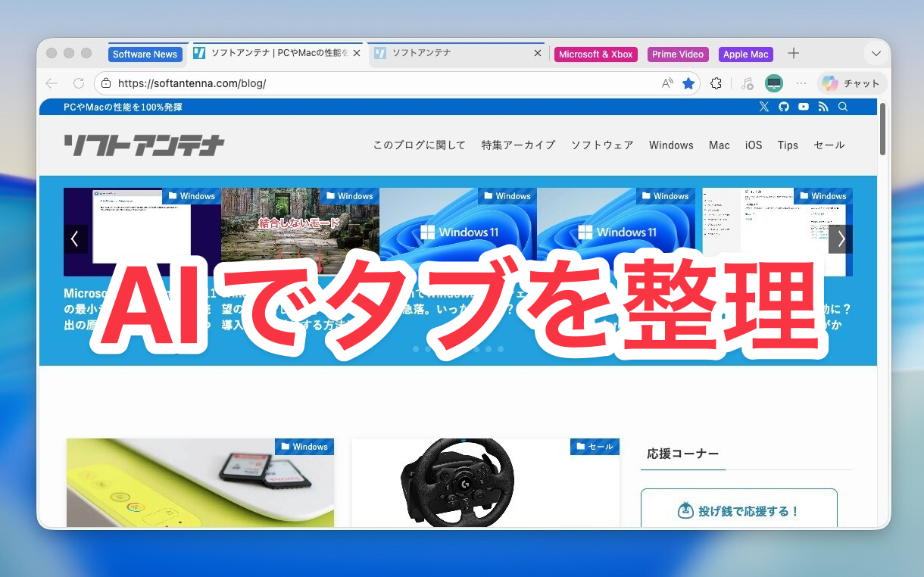
Task: Click the carousel previous arrow
Action: click(75, 239)
